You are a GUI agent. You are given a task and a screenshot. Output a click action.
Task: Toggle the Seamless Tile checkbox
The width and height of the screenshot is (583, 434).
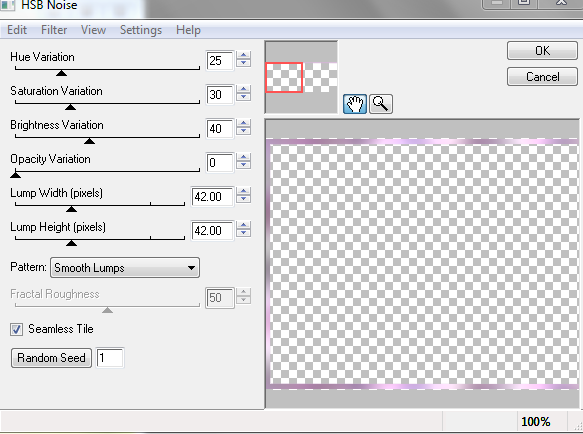click(x=16, y=329)
